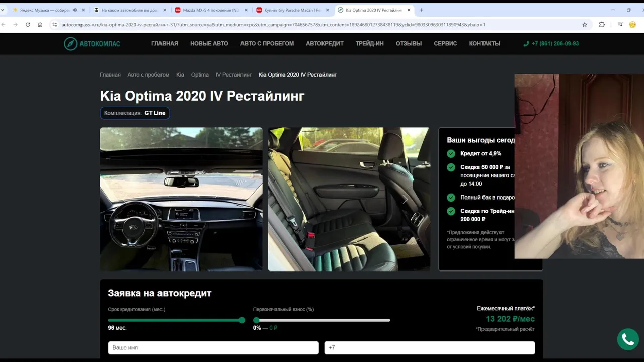Open a new browser tab
This screenshot has width=644, height=362.
(x=421, y=10)
